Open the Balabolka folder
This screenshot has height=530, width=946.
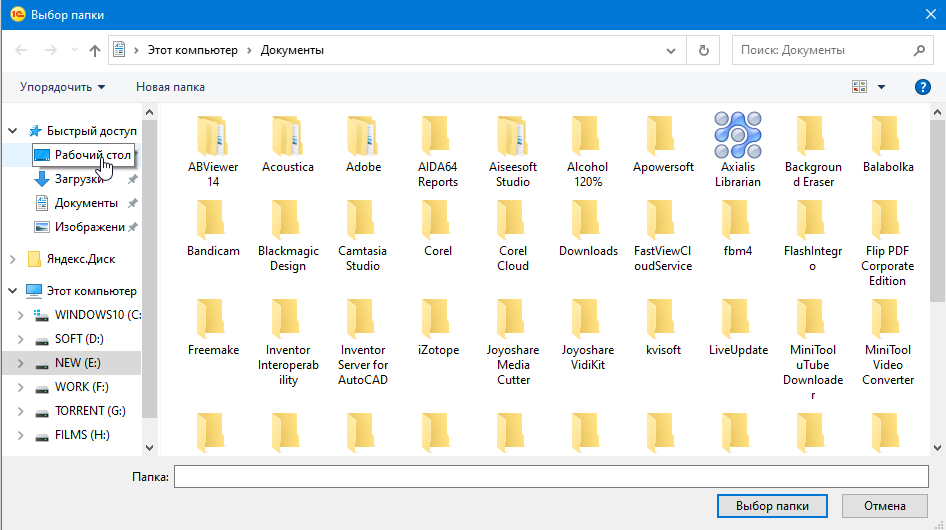coord(887,145)
